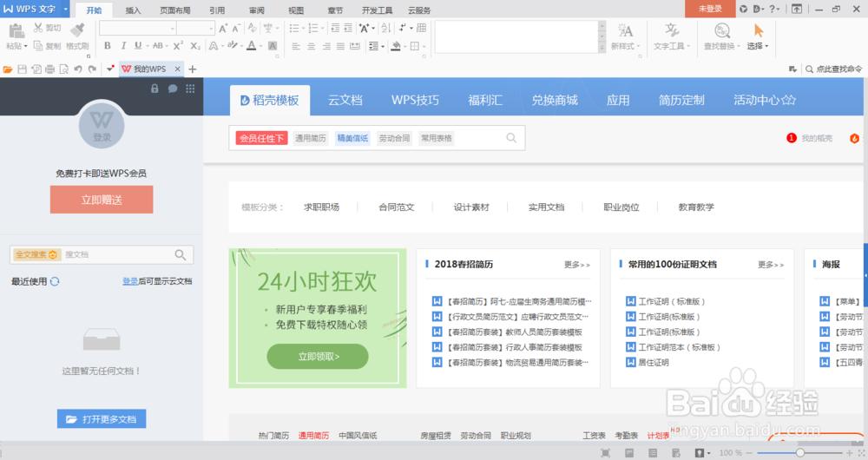Open the 页面布局 ribbon tab

(175, 10)
